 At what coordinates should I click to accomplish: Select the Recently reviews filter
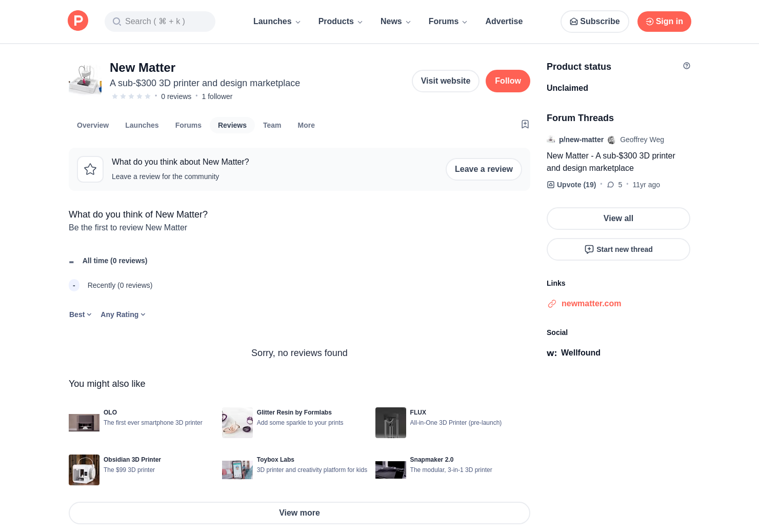119,285
